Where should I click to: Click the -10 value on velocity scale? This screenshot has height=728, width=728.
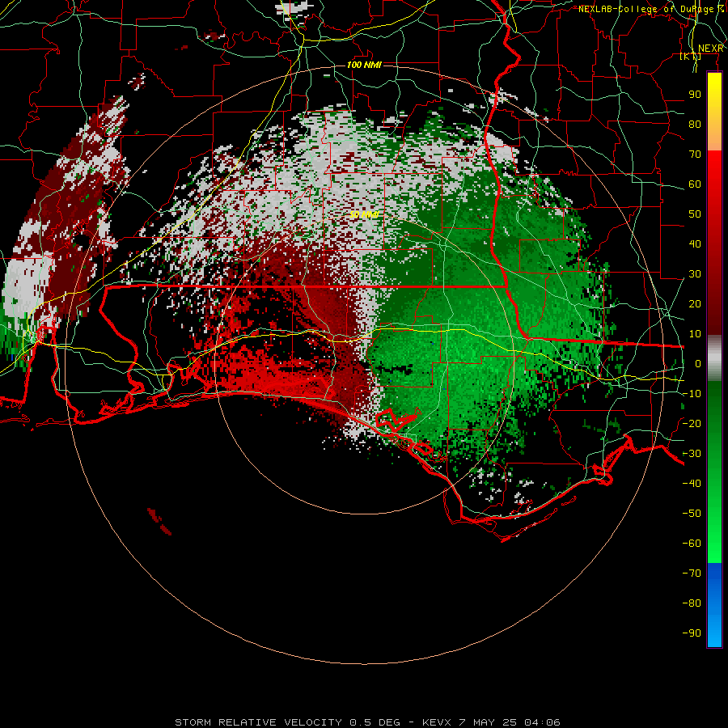point(692,394)
